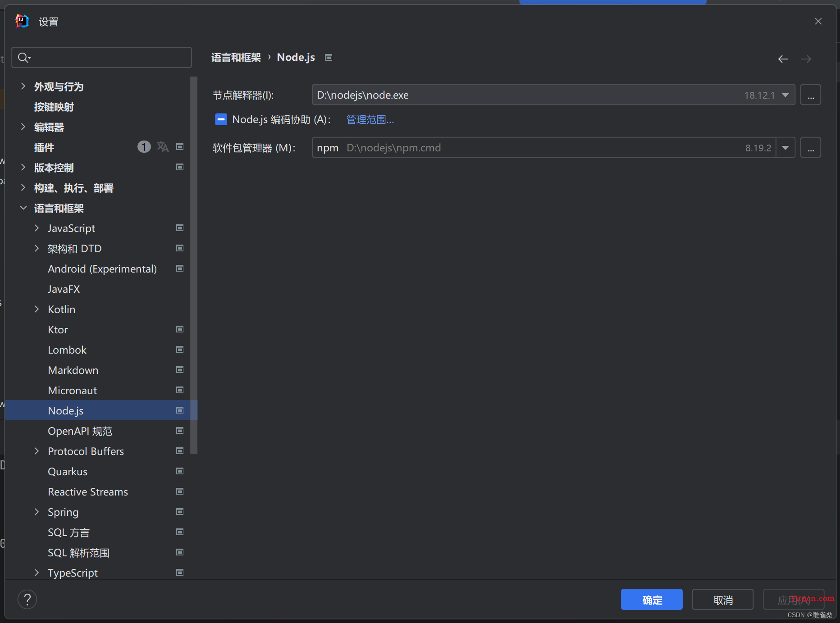Expand 外观与行为 section

23,86
